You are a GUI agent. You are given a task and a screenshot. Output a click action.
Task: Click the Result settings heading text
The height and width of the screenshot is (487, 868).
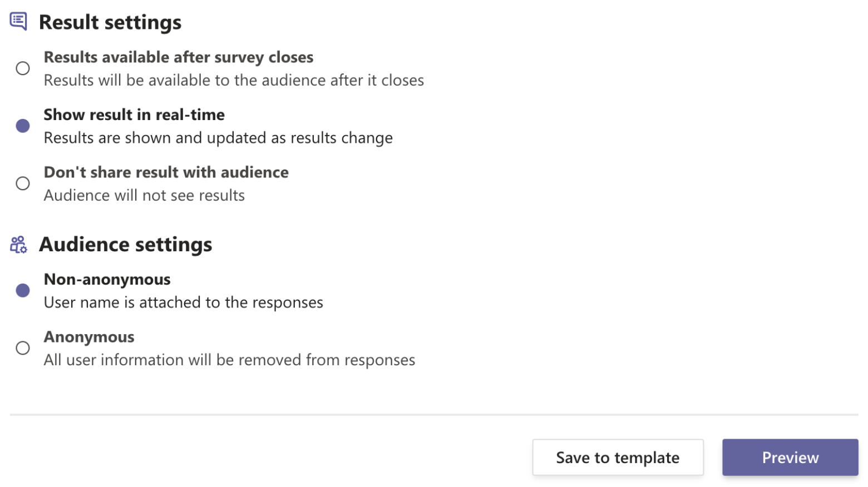110,22
